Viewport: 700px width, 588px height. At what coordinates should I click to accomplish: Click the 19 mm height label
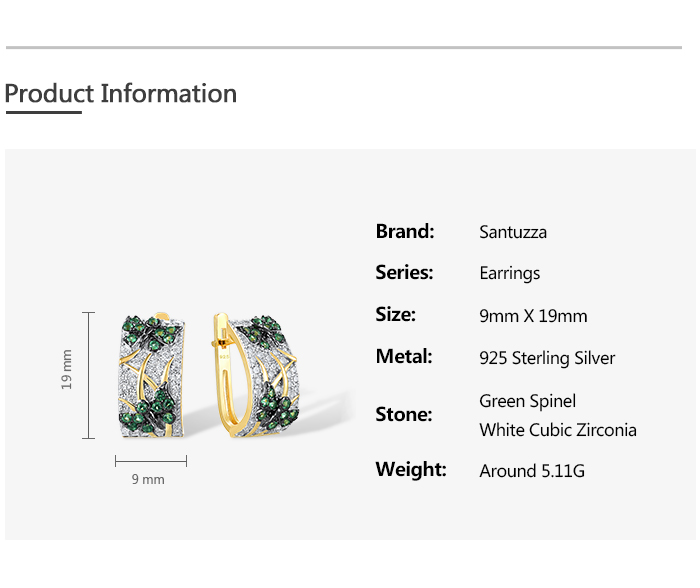(67, 369)
